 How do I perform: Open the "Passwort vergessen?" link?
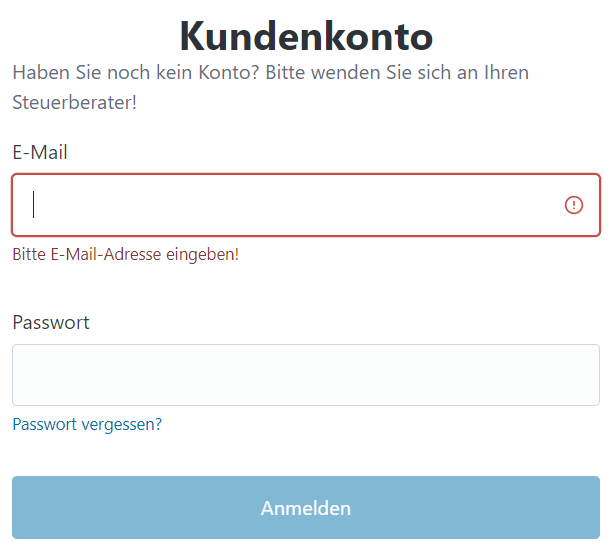coord(87,424)
